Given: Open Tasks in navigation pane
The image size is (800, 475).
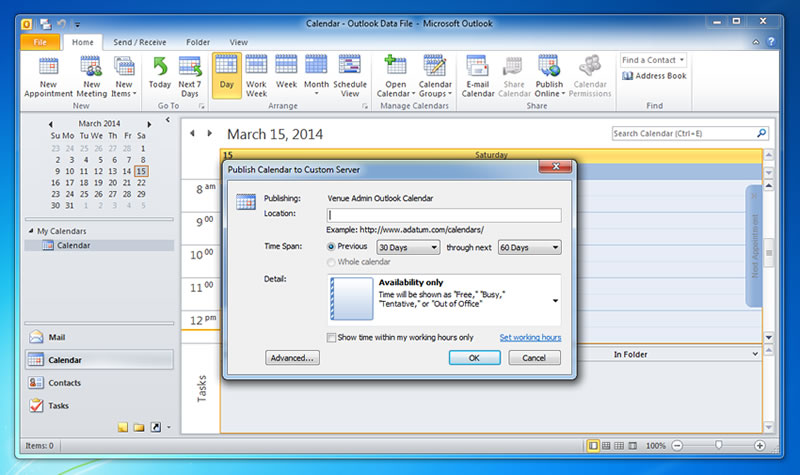Looking at the screenshot, I should click(58, 406).
